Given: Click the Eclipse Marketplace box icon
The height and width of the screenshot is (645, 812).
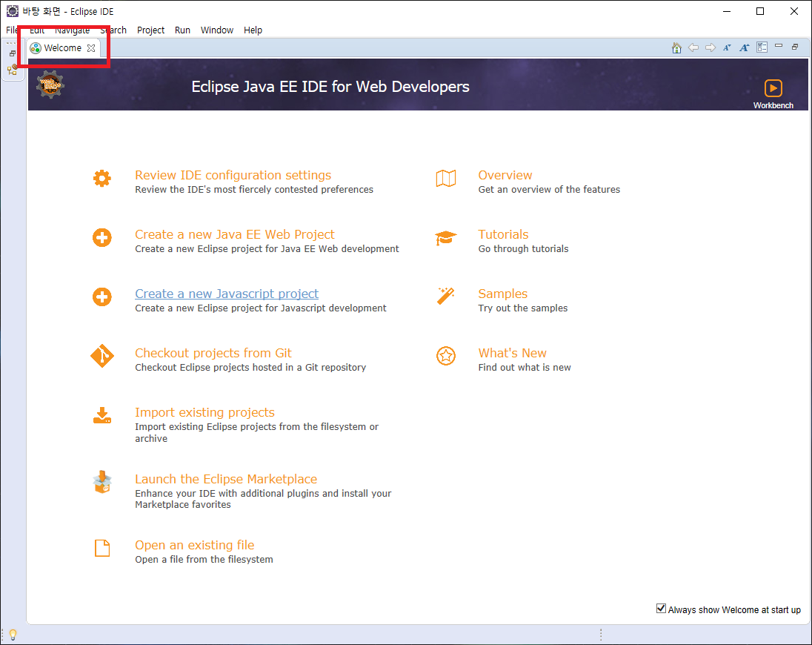Looking at the screenshot, I should (x=102, y=482).
